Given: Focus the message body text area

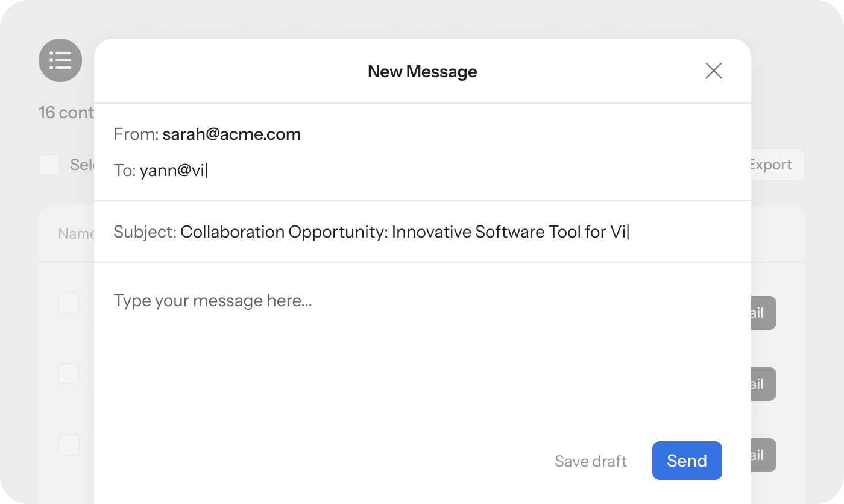Looking at the screenshot, I should click(x=422, y=356).
